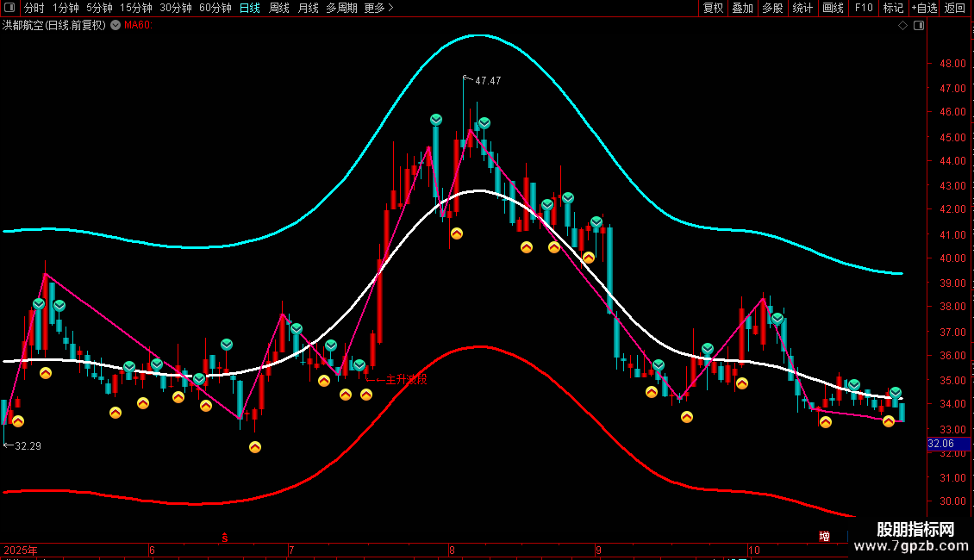
Task: Click the yellow buy marker left of 主升浪段 text
Action: point(366,395)
